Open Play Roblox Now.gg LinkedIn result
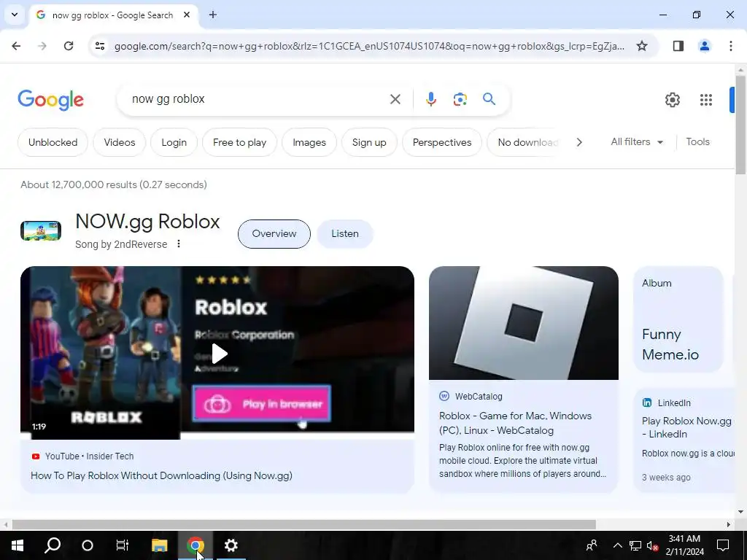Viewport: 747px width, 560px height. click(x=686, y=427)
